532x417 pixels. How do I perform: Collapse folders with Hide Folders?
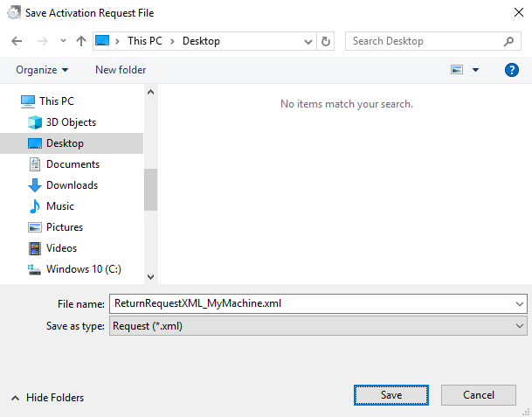coord(47,398)
